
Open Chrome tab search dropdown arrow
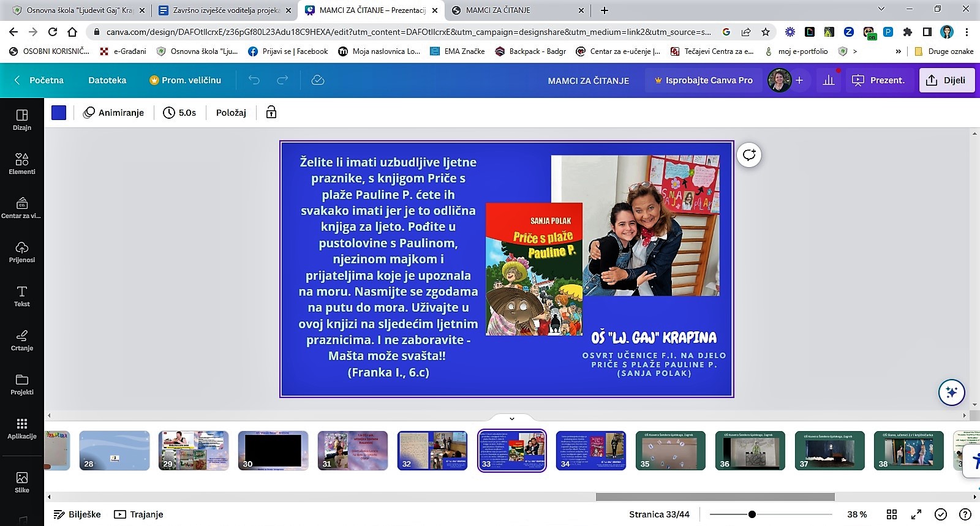pyautogui.click(x=881, y=9)
